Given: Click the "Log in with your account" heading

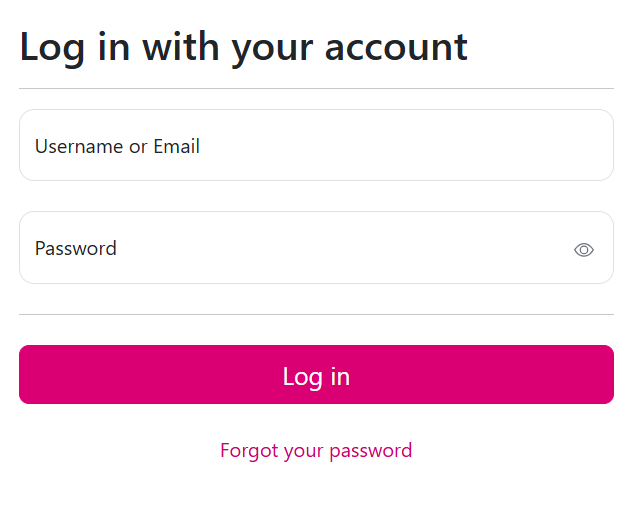Looking at the screenshot, I should coord(243,47).
